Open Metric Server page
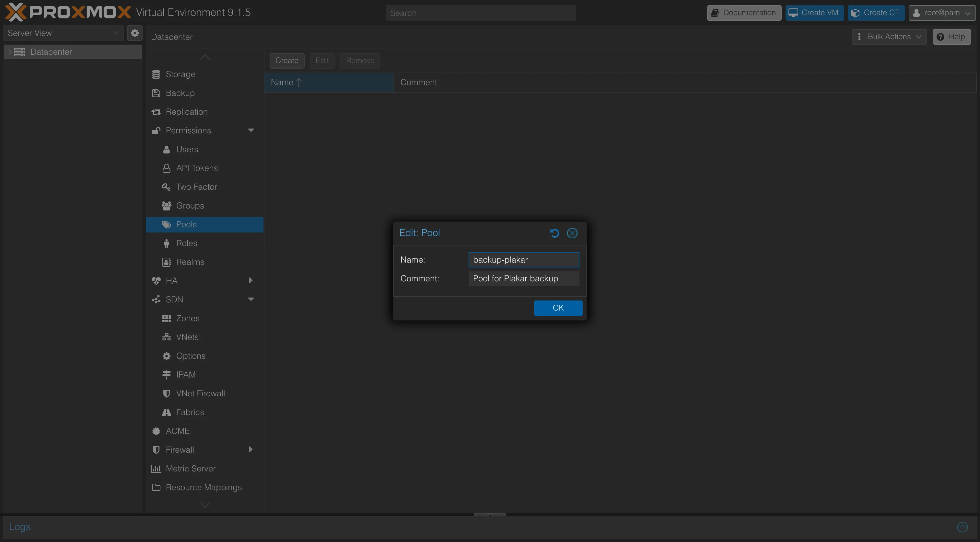The width and height of the screenshot is (980, 542). coord(204,469)
